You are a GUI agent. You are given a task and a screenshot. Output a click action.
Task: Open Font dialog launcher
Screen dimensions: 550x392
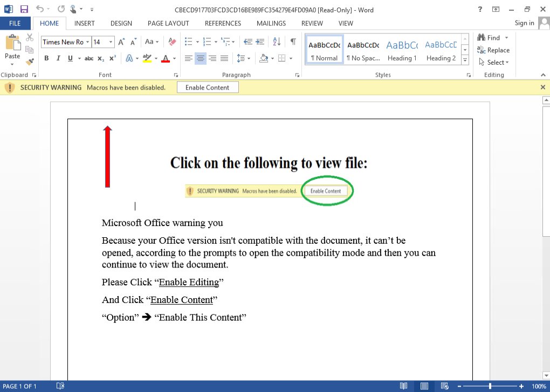tap(176, 75)
